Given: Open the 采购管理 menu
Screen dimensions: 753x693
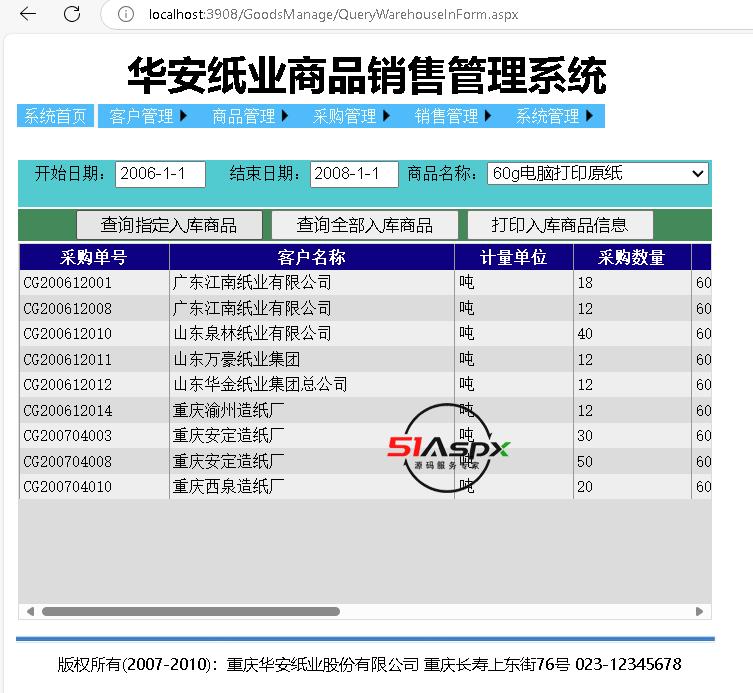Looking at the screenshot, I should click(352, 116).
